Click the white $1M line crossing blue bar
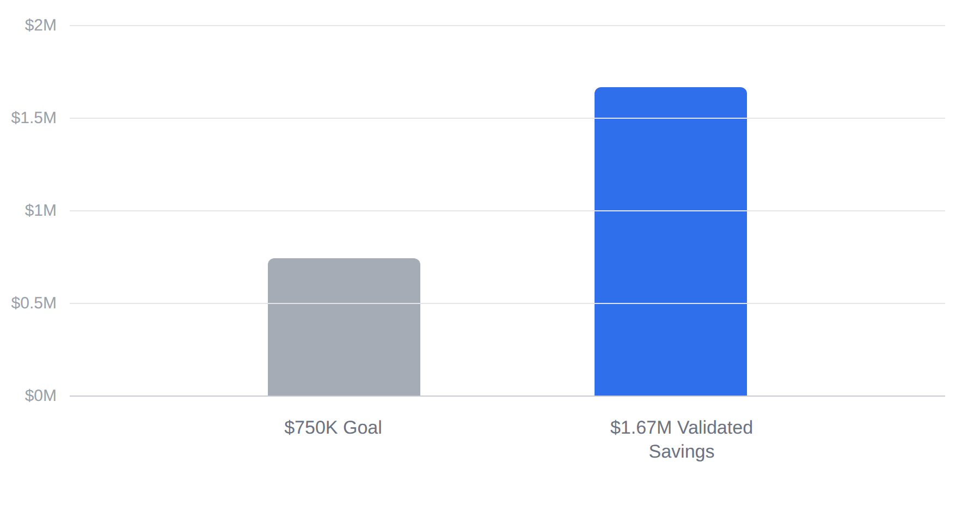The width and height of the screenshot is (980, 523). pyautogui.click(x=671, y=211)
